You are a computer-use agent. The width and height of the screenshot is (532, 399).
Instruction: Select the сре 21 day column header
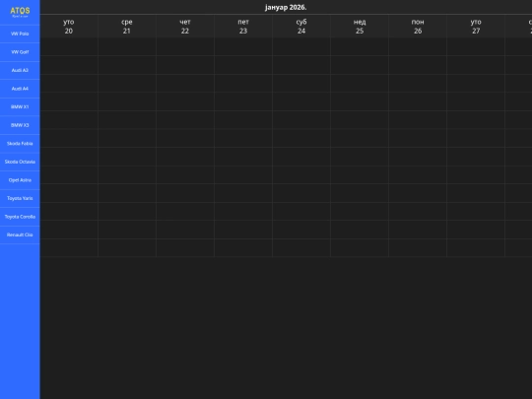coord(127,27)
